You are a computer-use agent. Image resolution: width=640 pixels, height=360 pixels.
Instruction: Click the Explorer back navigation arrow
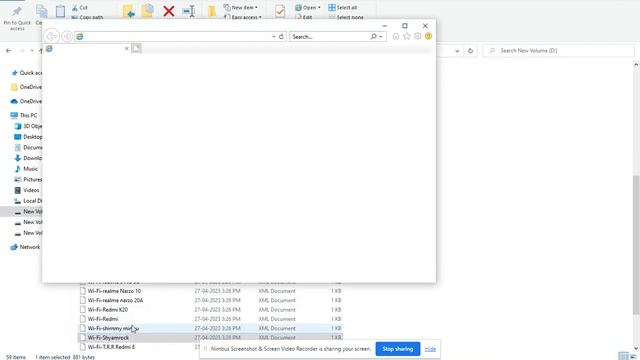tap(9, 51)
